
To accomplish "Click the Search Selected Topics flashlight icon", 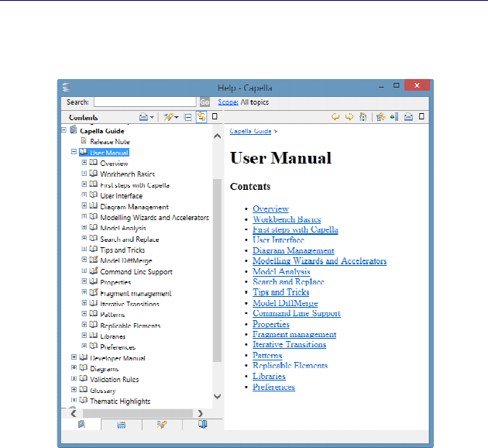I will click(x=168, y=117).
